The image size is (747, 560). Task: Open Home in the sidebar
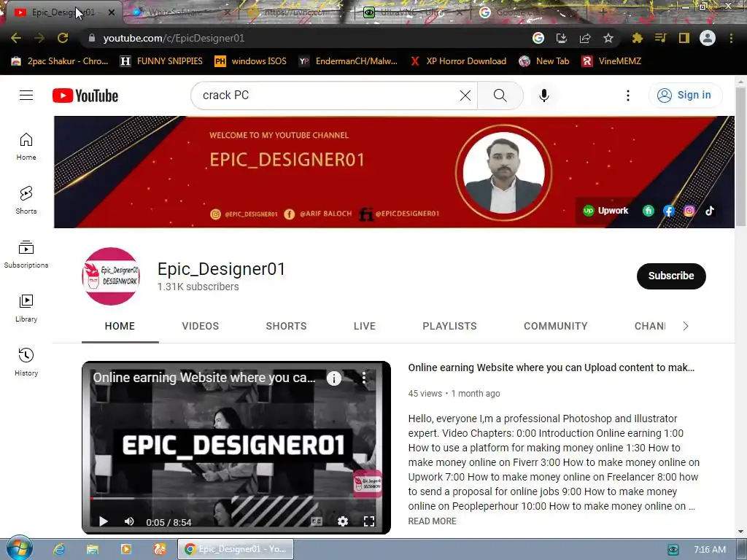pyautogui.click(x=26, y=146)
